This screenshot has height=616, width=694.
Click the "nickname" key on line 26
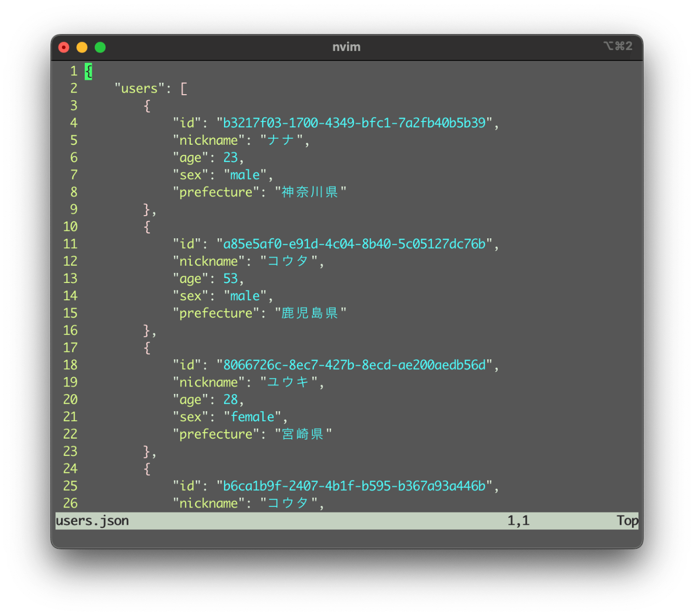tap(209, 503)
